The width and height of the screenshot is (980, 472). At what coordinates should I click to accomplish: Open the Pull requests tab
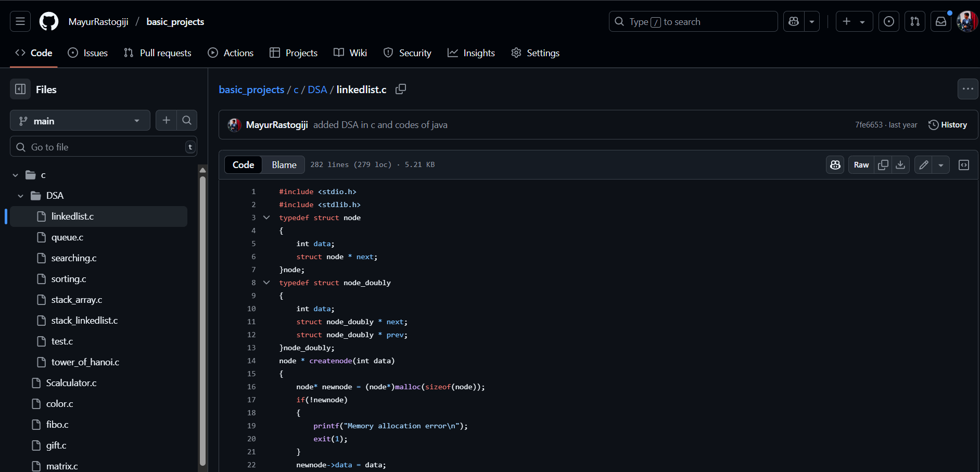158,53
